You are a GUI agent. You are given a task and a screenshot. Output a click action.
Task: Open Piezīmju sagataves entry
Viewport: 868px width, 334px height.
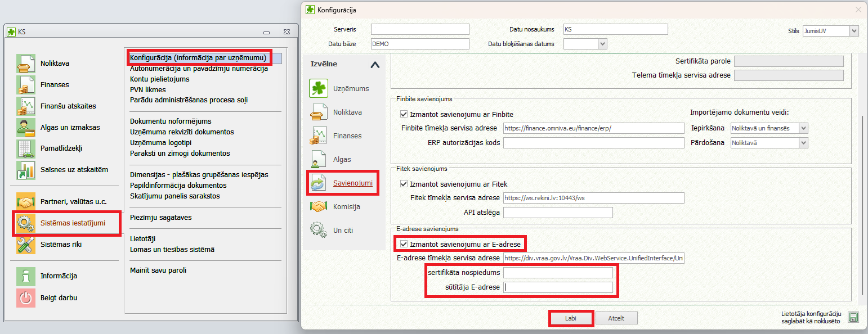(x=161, y=218)
